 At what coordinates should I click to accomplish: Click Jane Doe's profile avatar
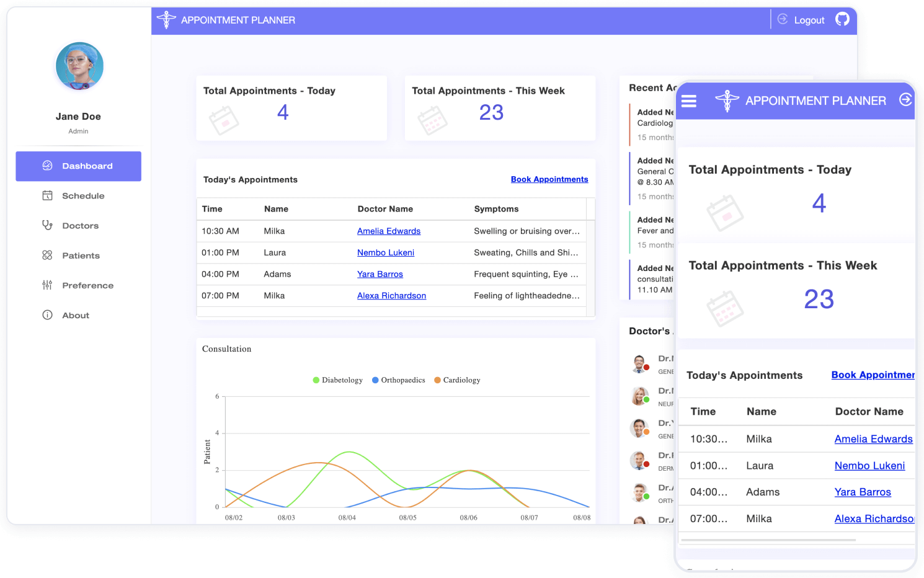[x=79, y=66]
